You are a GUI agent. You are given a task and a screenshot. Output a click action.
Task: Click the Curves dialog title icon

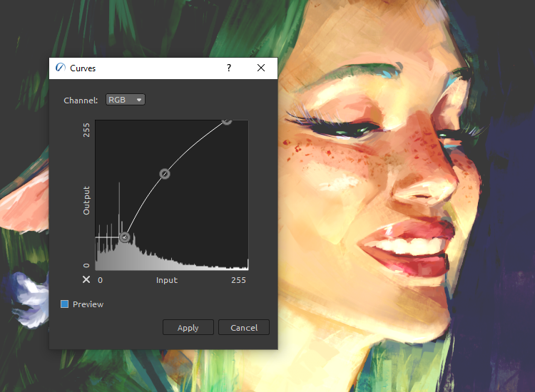(61, 68)
